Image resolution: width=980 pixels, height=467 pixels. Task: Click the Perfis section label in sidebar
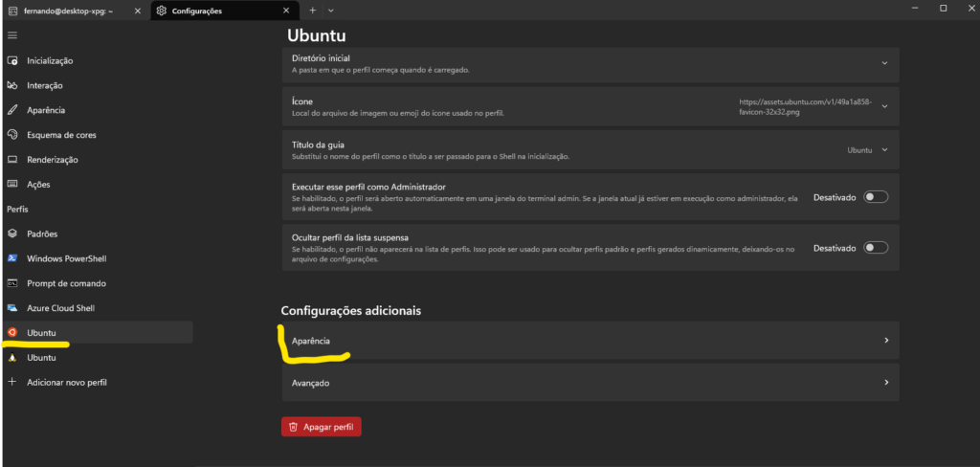coord(17,209)
